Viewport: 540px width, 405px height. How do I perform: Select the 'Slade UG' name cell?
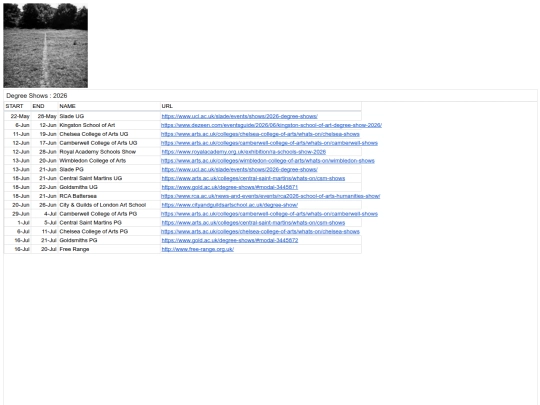point(109,116)
